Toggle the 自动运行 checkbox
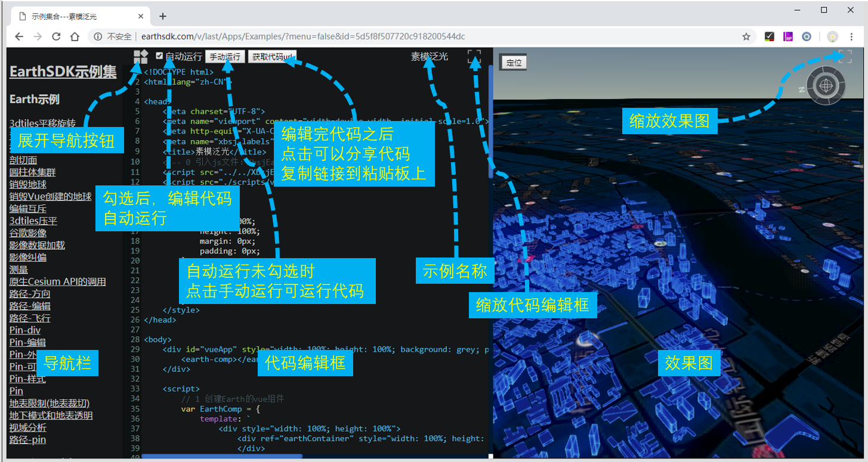Screen dimensions: 868x462 pyautogui.click(x=159, y=56)
